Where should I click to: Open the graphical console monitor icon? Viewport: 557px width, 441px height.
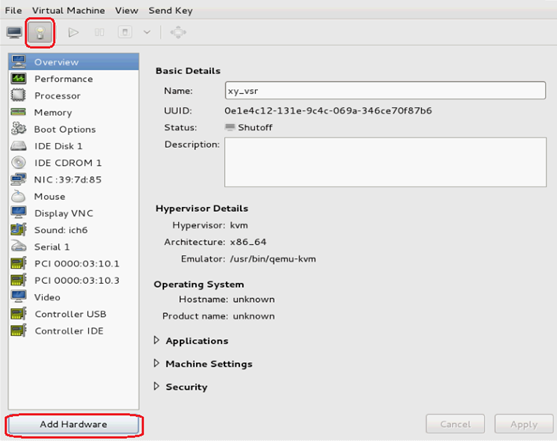[14, 33]
